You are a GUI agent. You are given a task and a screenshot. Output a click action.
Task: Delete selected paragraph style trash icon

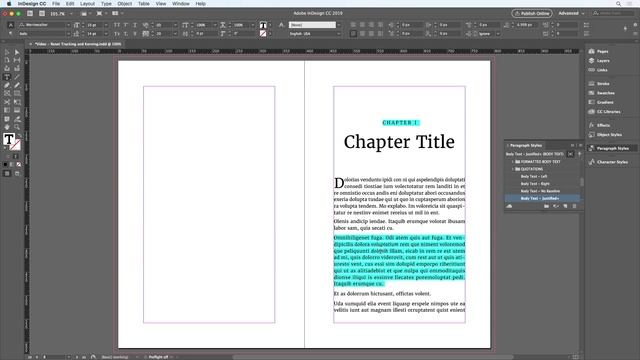coord(574,206)
